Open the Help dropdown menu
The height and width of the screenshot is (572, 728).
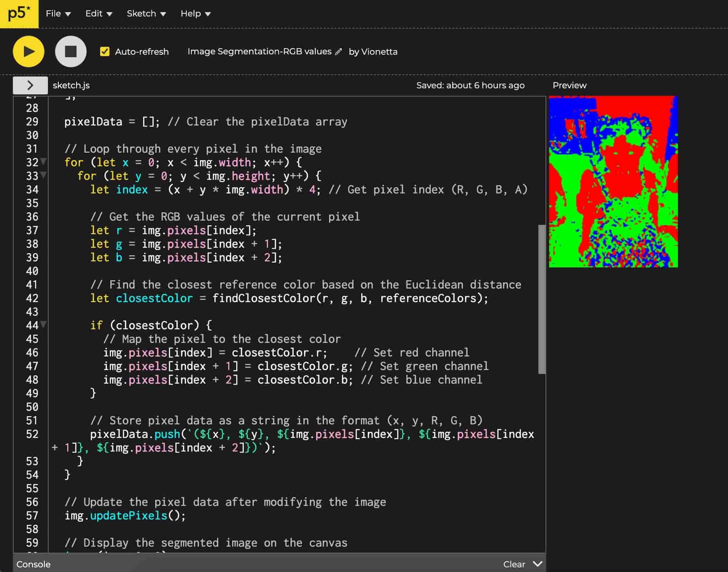click(x=195, y=14)
